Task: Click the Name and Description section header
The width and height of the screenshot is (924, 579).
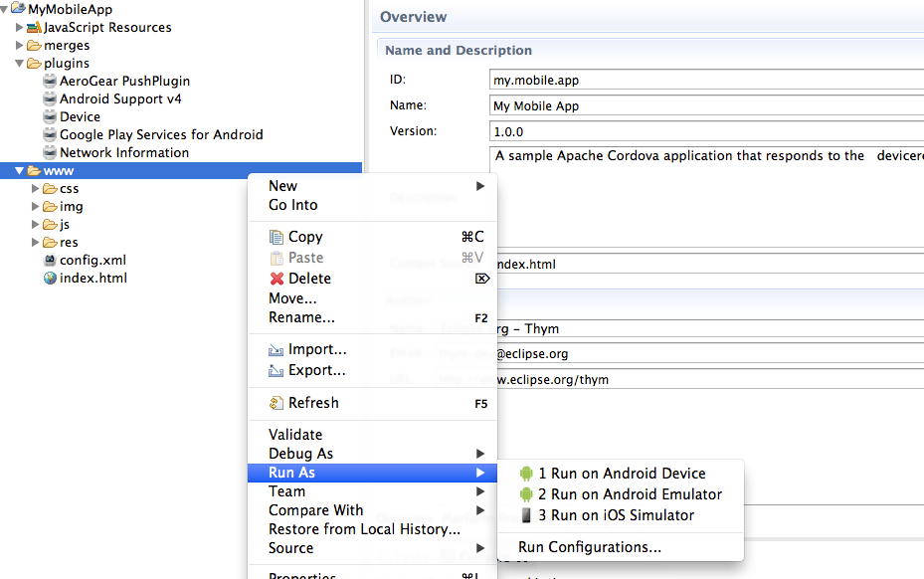Action: click(x=459, y=51)
